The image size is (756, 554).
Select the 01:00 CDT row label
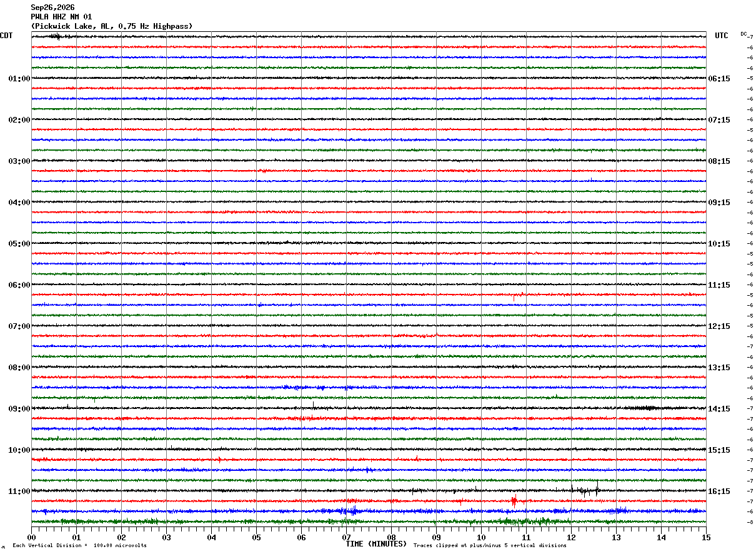19,79
